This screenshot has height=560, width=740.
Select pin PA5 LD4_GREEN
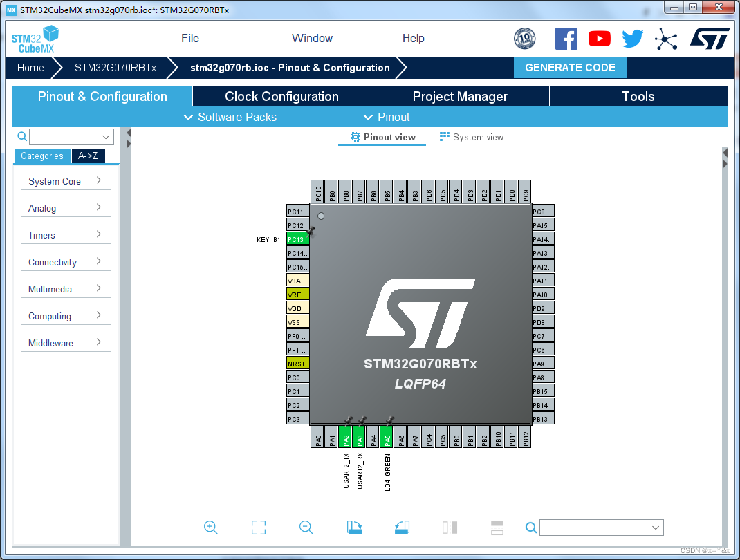point(387,436)
